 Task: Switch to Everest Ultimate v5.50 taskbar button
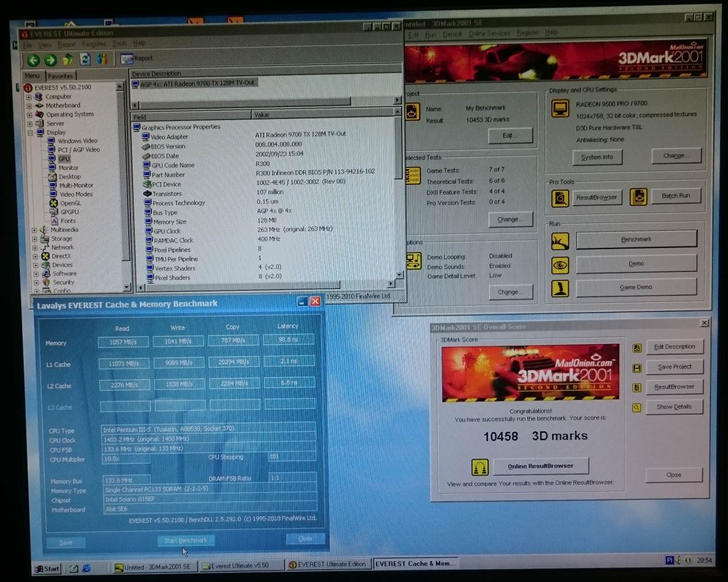coord(242,566)
